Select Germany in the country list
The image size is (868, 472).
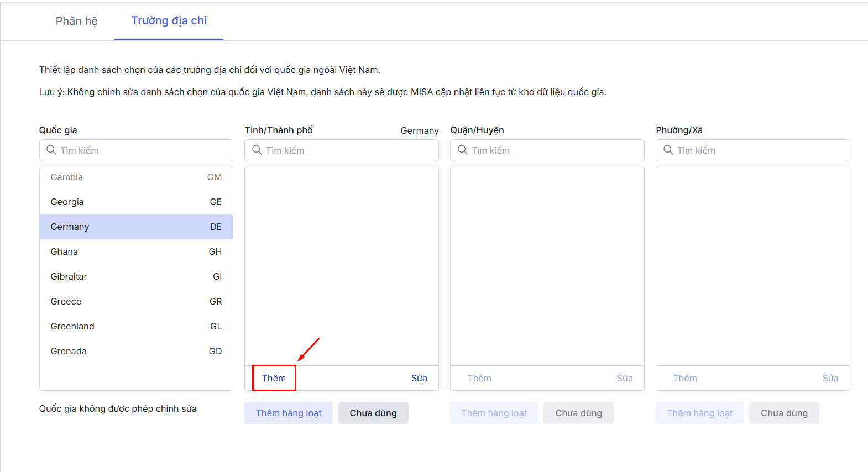click(x=136, y=227)
